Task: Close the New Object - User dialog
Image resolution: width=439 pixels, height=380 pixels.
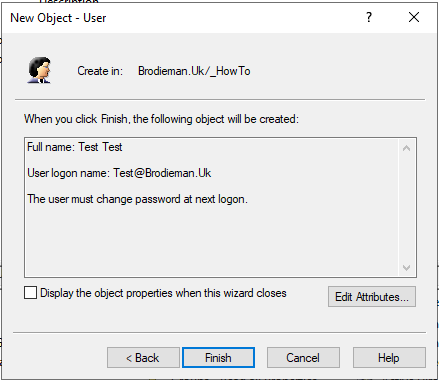Action: point(414,17)
